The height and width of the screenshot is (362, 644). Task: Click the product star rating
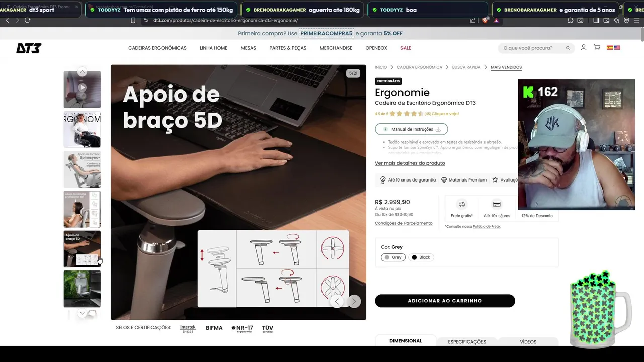point(407,114)
